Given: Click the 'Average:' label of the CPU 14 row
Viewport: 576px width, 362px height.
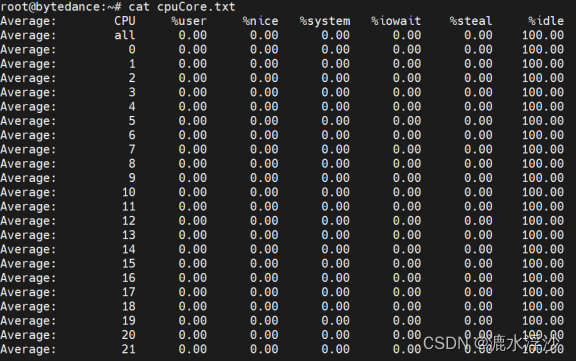Looking at the screenshot, I should pyautogui.click(x=28, y=250).
